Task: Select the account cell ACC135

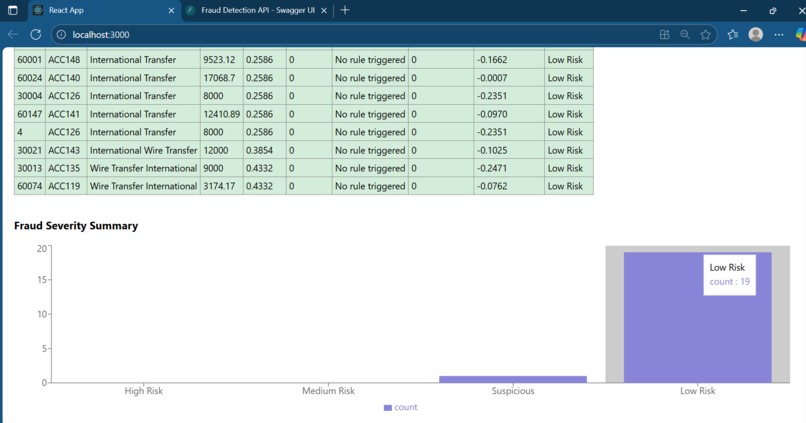Action: click(x=66, y=168)
